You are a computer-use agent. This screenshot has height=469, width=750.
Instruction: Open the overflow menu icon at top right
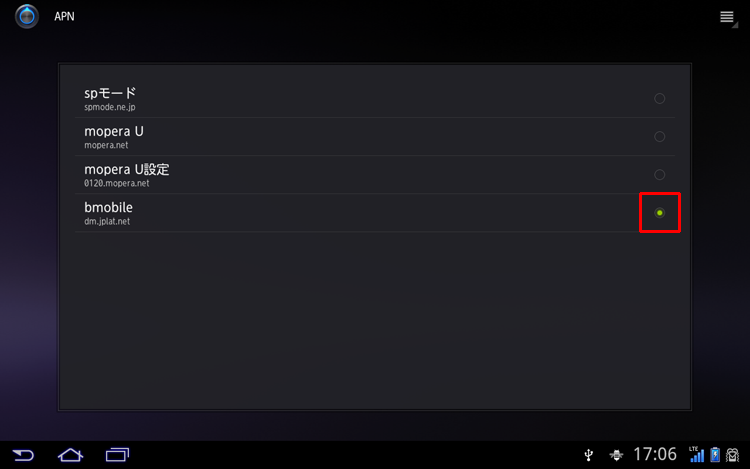point(728,17)
